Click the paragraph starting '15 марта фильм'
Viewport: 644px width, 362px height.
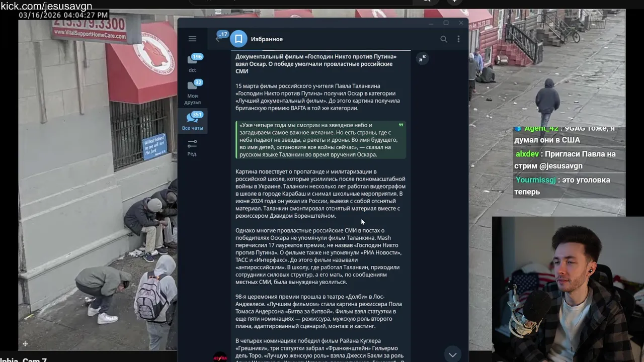(318, 97)
